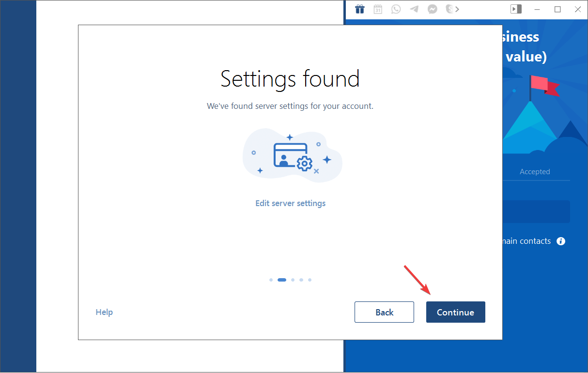Click the Back button
This screenshot has width=588, height=373.
tap(384, 312)
